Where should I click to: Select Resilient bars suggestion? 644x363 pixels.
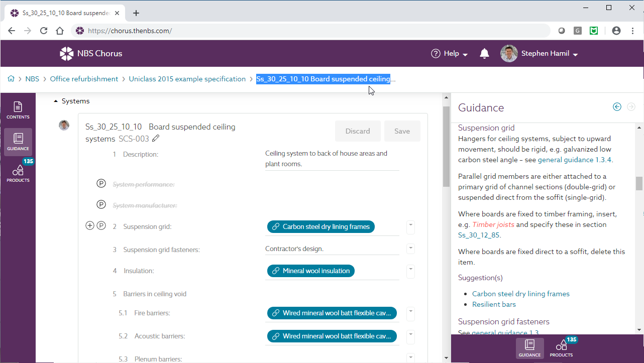494,304
